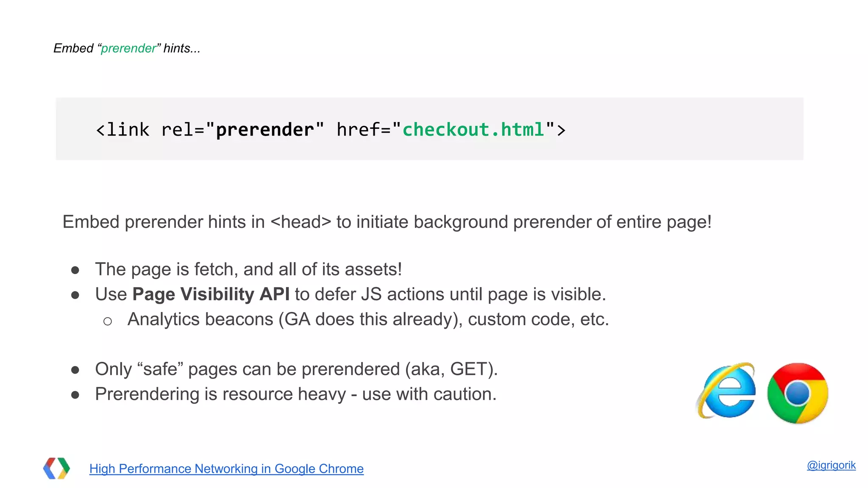Click the solid bullet before The page is fetch
This screenshot has width=868, height=488.
pos(75,270)
